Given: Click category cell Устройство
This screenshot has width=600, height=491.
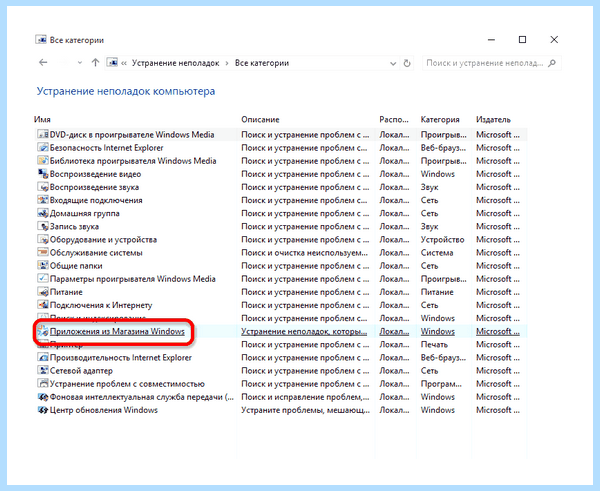Looking at the screenshot, I should [442, 240].
